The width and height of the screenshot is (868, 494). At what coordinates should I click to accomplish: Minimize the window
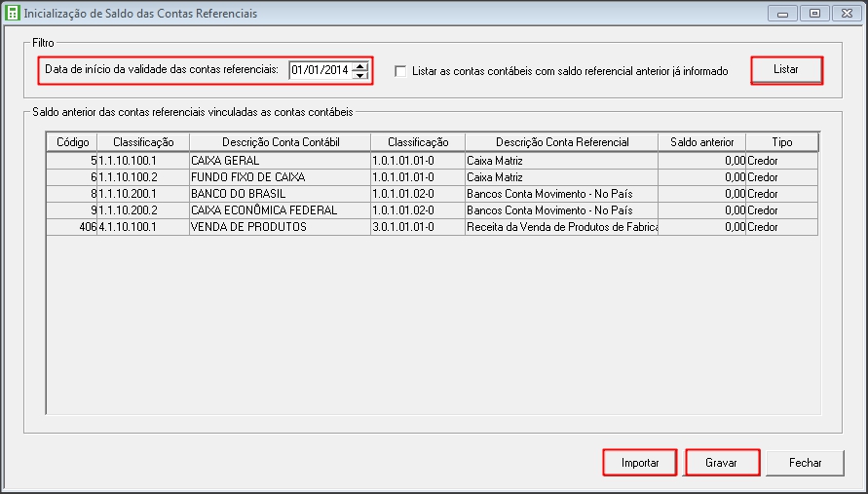tap(782, 14)
